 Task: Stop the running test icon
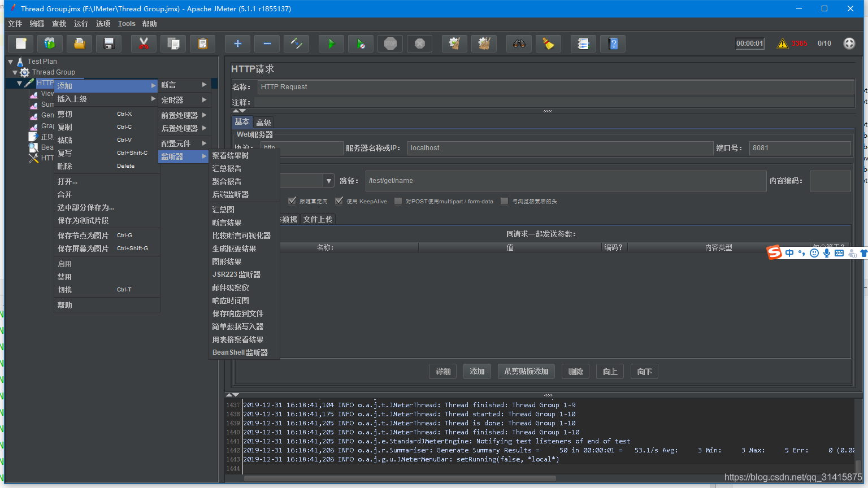coord(390,43)
